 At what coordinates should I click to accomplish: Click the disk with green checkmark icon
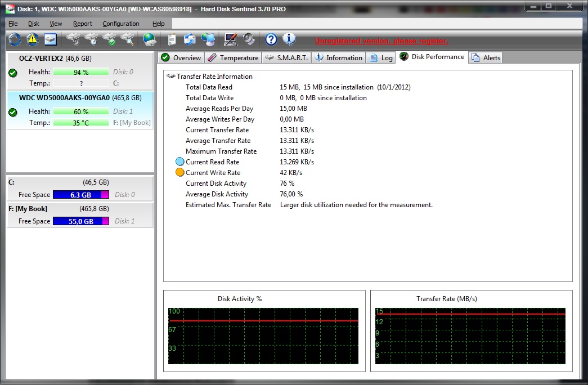click(x=110, y=39)
